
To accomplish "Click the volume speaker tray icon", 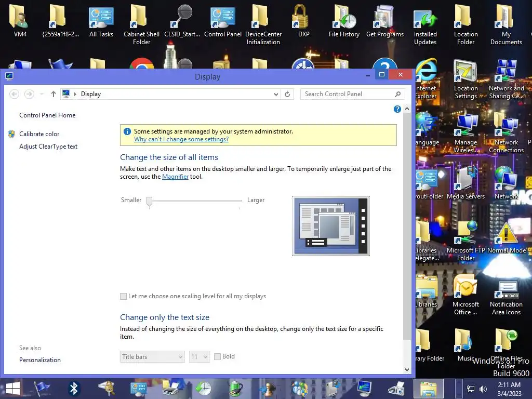I will click(x=483, y=389).
